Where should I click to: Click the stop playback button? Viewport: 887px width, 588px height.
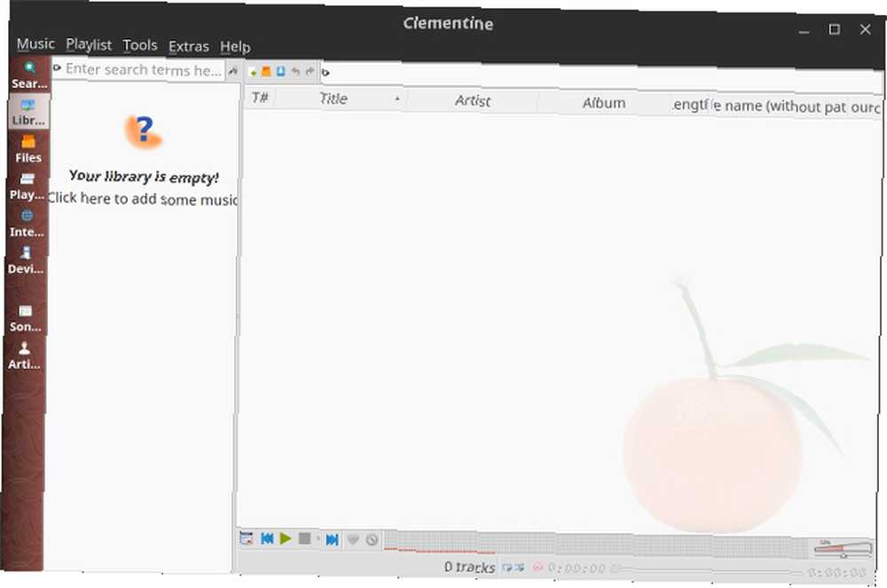point(304,538)
